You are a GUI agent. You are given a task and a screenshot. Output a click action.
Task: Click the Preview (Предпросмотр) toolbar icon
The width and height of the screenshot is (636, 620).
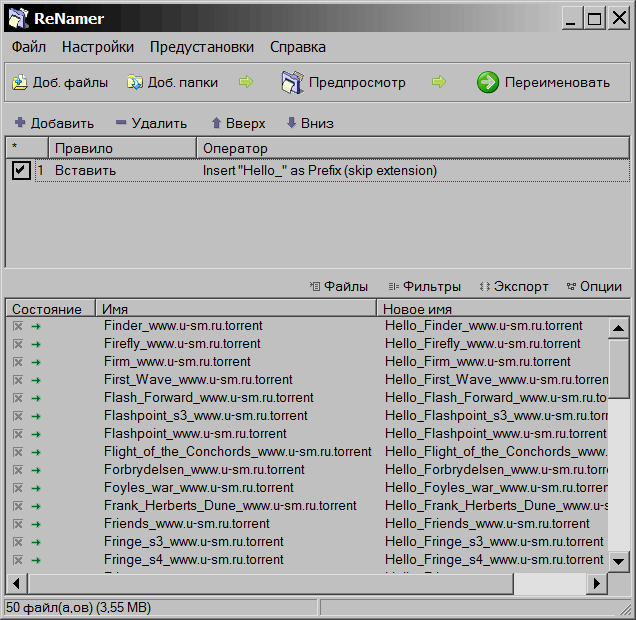(291, 82)
